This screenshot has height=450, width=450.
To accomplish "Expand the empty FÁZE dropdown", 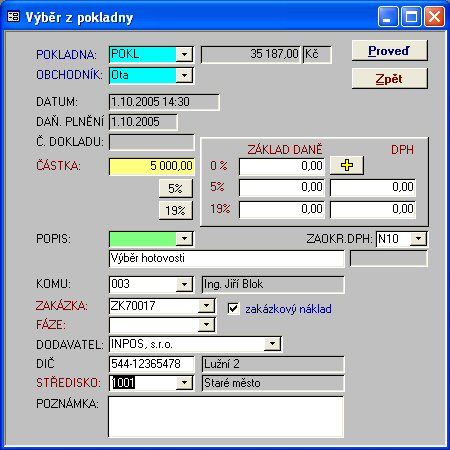I will [206, 325].
